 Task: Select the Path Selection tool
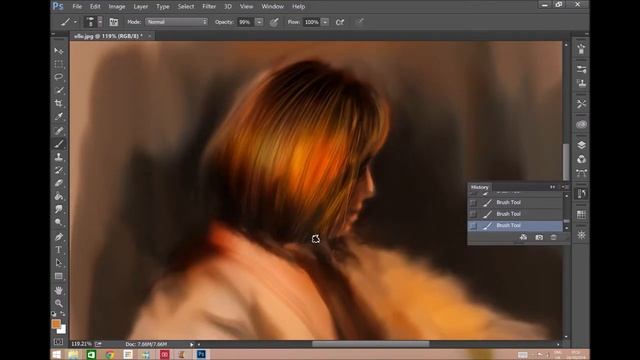click(x=59, y=263)
